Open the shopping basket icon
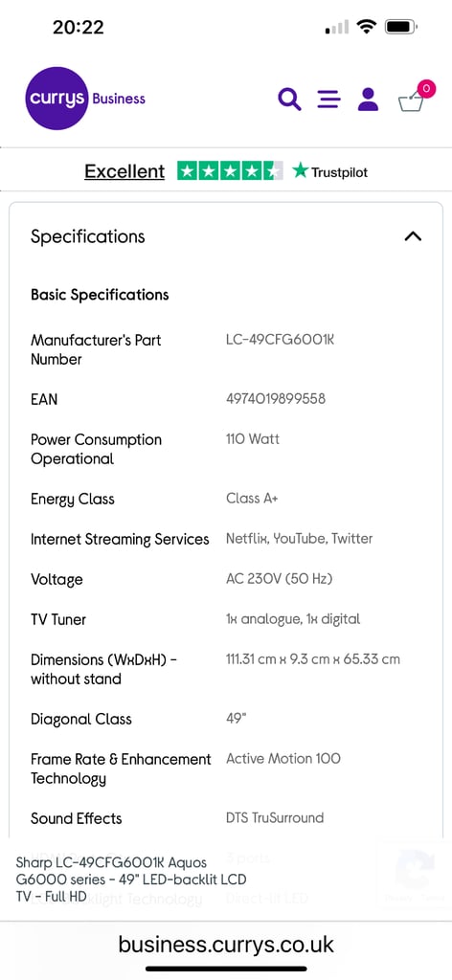The height and width of the screenshot is (980, 452). pyautogui.click(x=411, y=101)
